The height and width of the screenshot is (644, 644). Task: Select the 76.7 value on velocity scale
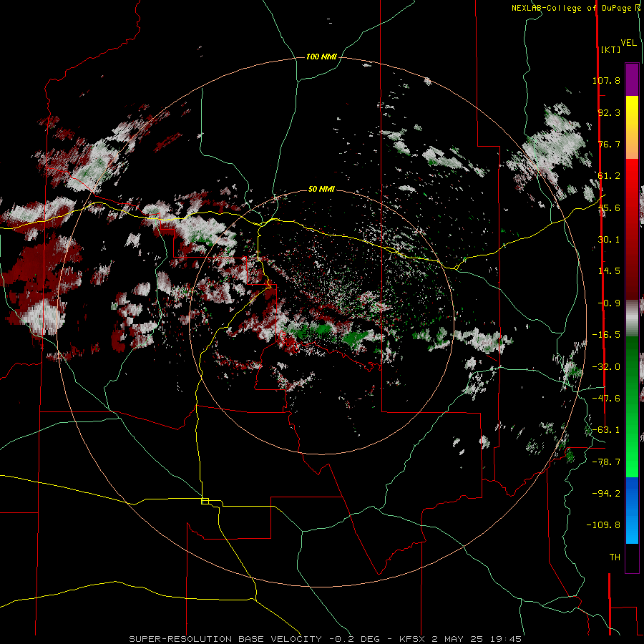[609, 144]
